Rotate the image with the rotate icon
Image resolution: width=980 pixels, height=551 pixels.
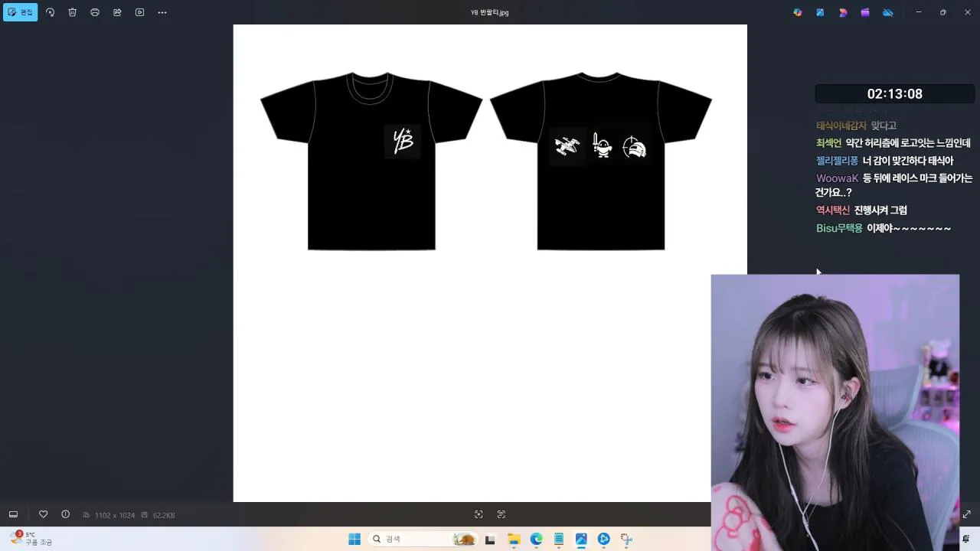click(x=51, y=12)
